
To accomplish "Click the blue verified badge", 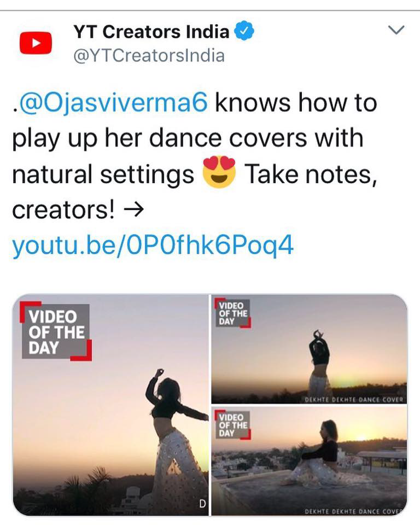I will (x=244, y=32).
